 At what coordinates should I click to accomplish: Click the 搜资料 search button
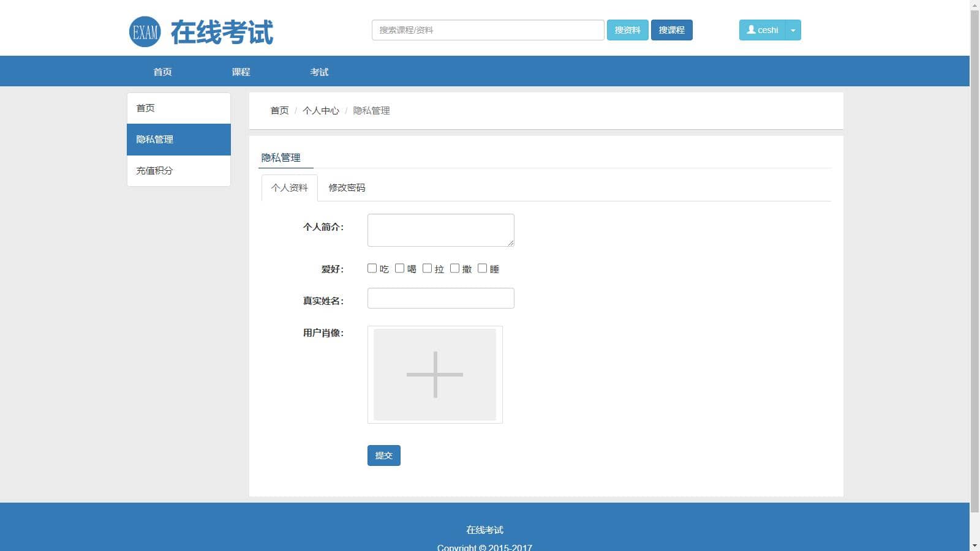pyautogui.click(x=627, y=30)
